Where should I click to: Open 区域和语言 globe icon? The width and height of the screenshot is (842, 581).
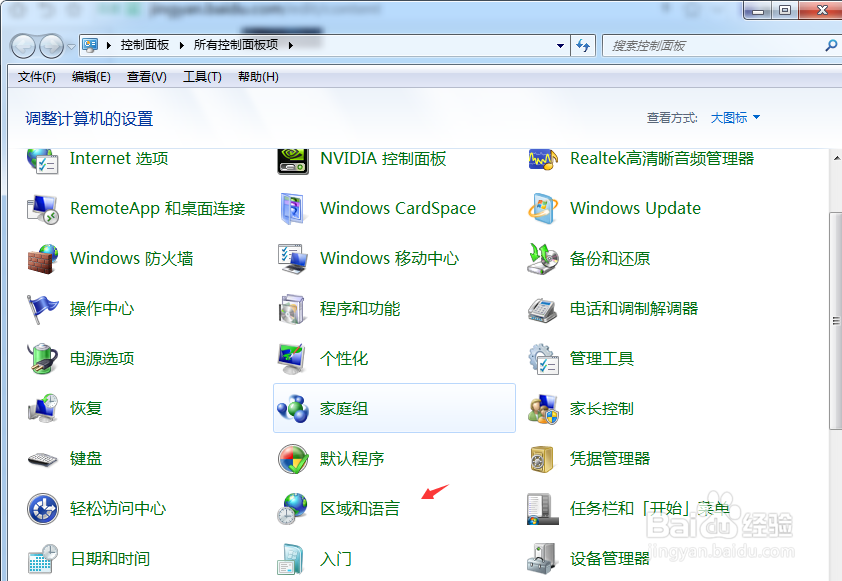[293, 509]
